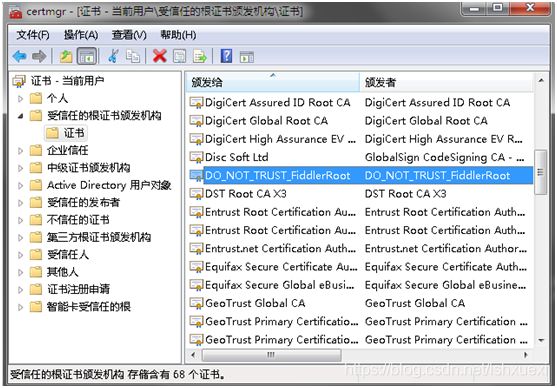Click the certmgr icon in title bar
Image resolution: width=557 pixels, height=388 pixels.
16,13
